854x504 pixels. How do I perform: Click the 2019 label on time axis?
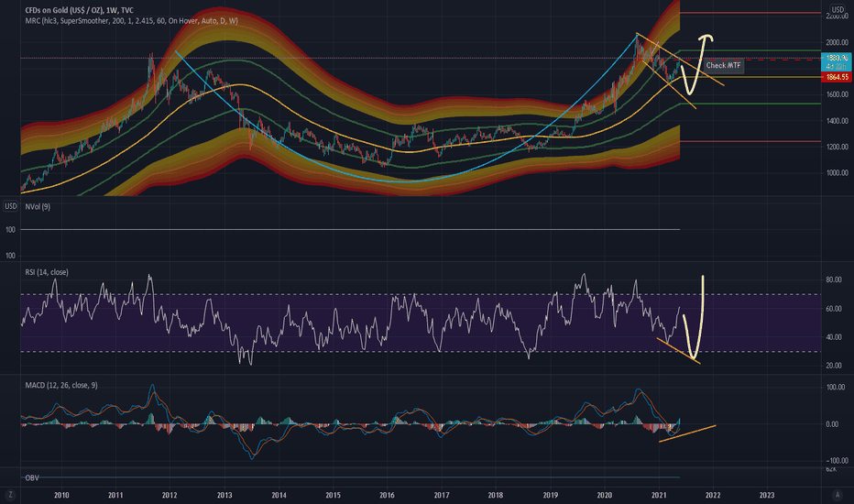point(551,495)
